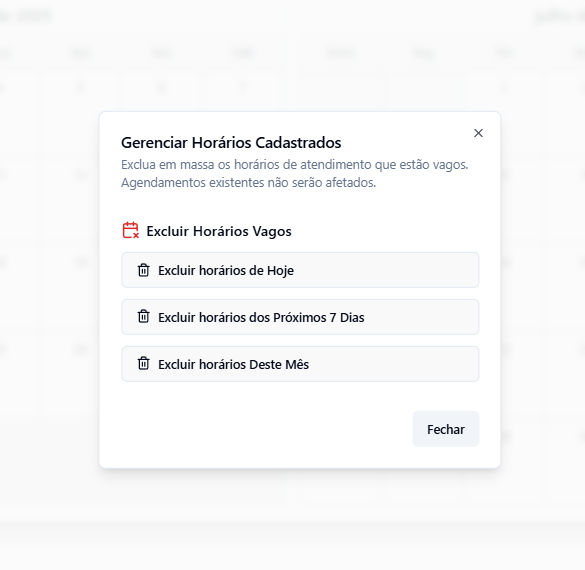Click trash icon for Próximos 7 Dias

(143, 317)
